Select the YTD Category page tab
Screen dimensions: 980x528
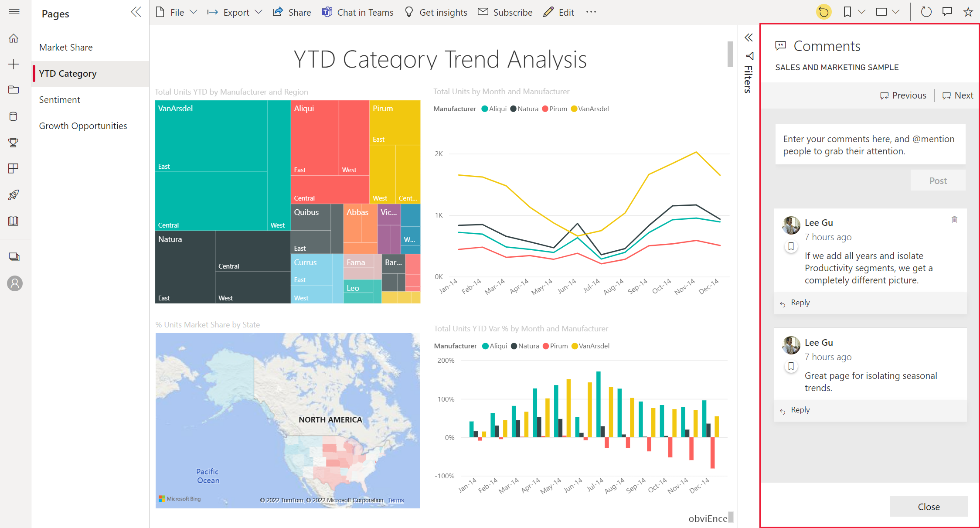pyautogui.click(x=68, y=74)
